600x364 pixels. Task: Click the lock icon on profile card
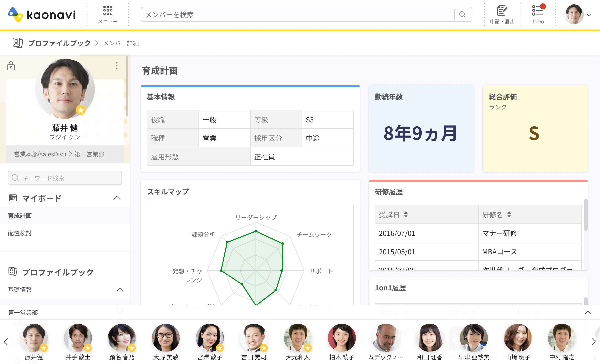pyautogui.click(x=11, y=66)
